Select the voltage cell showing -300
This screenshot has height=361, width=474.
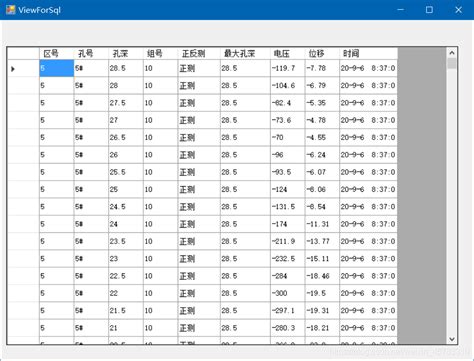click(287, 293)
